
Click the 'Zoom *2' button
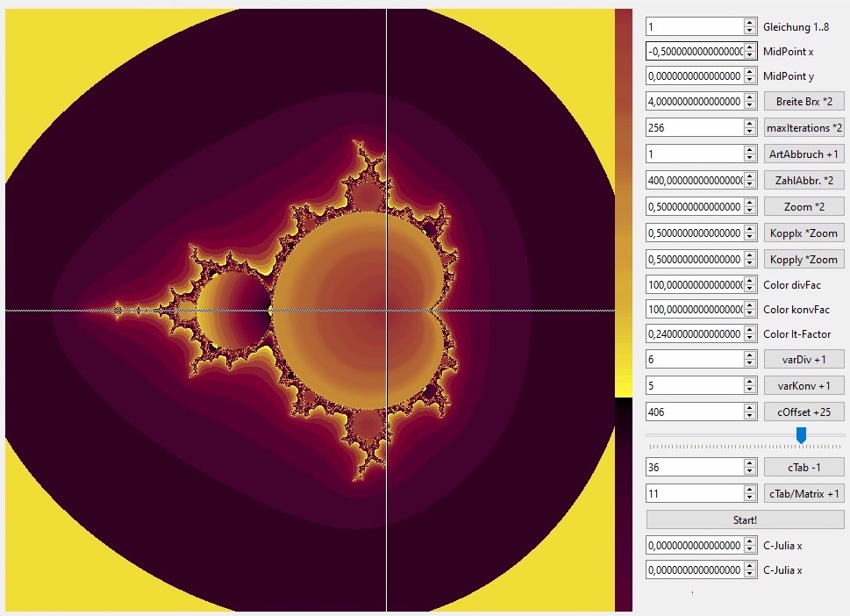[x=804, y=206]
